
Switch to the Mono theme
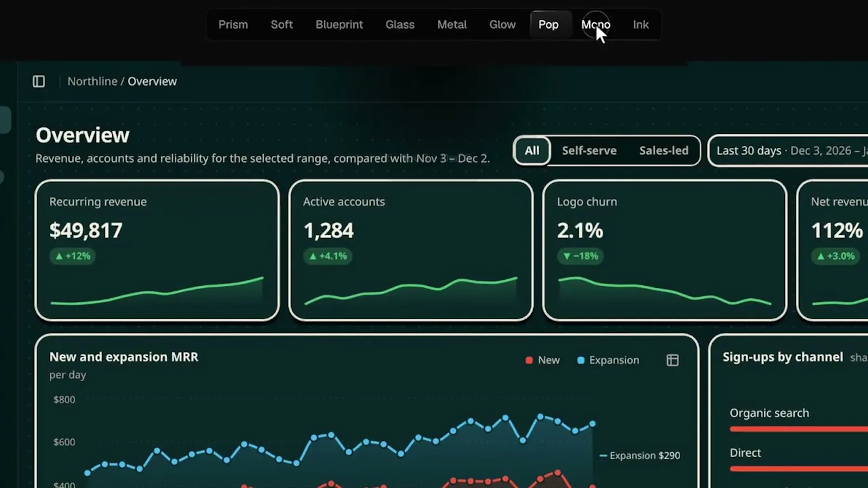[x=596, y=24]
